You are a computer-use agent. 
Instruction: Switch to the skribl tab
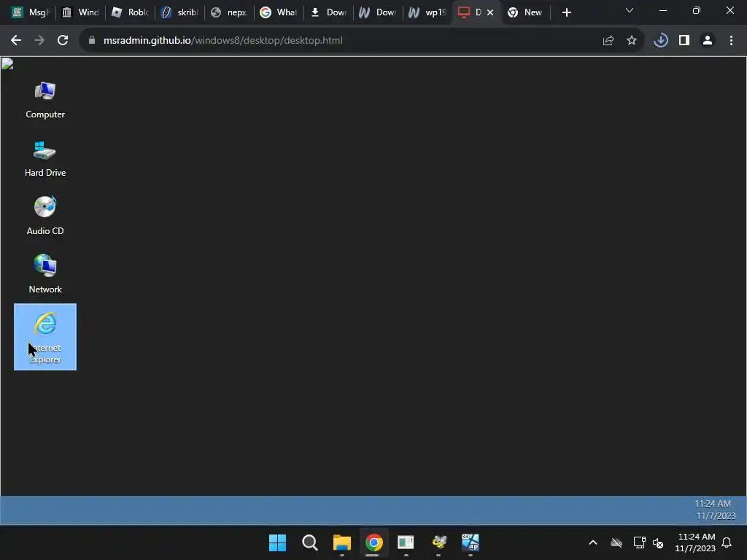[179, 12]
